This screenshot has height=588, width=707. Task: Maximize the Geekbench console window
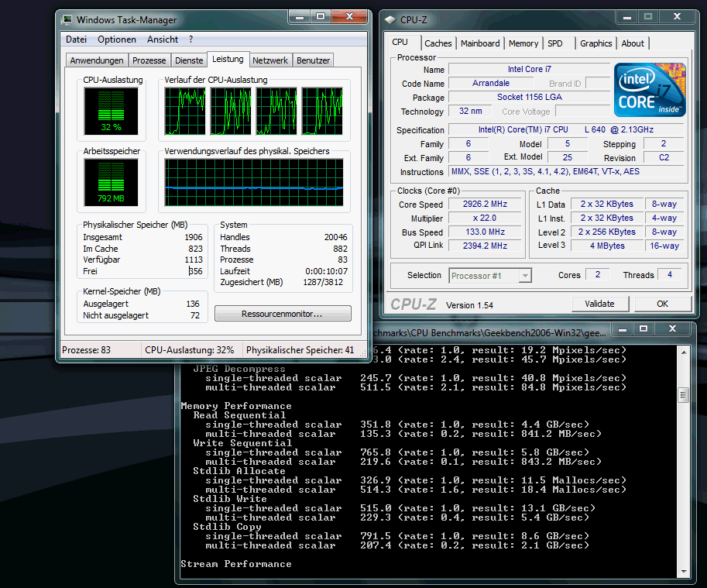coord(644,328)
